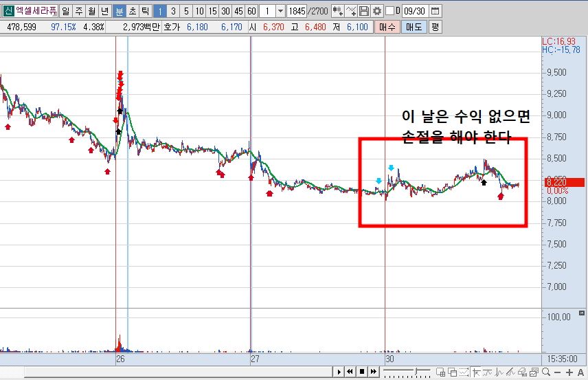Click the horizontal chart scrollbar
Image resolution: width=588 pixels, height=380 pixels.
pyautogui.click(x=178, y=372)
